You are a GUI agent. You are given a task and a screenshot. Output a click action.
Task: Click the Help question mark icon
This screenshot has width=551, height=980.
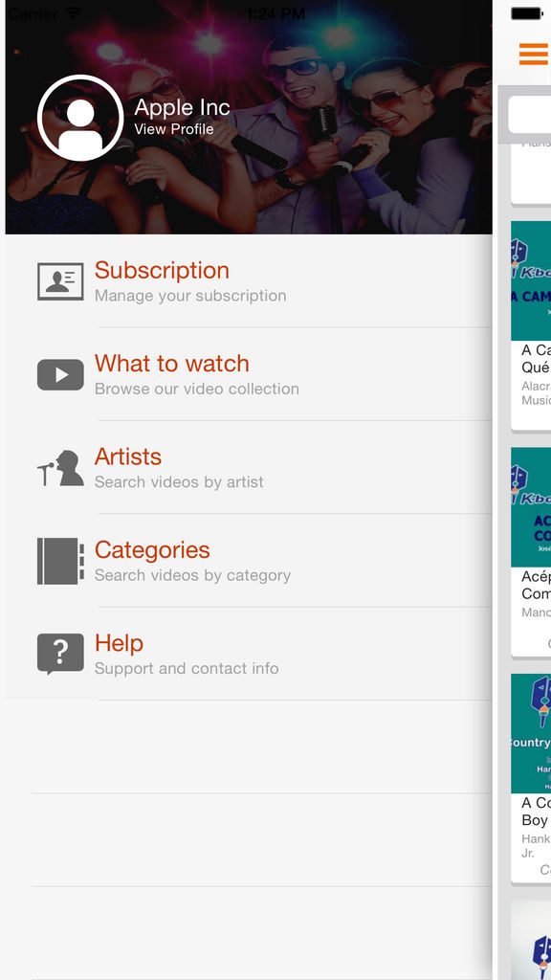60,654
